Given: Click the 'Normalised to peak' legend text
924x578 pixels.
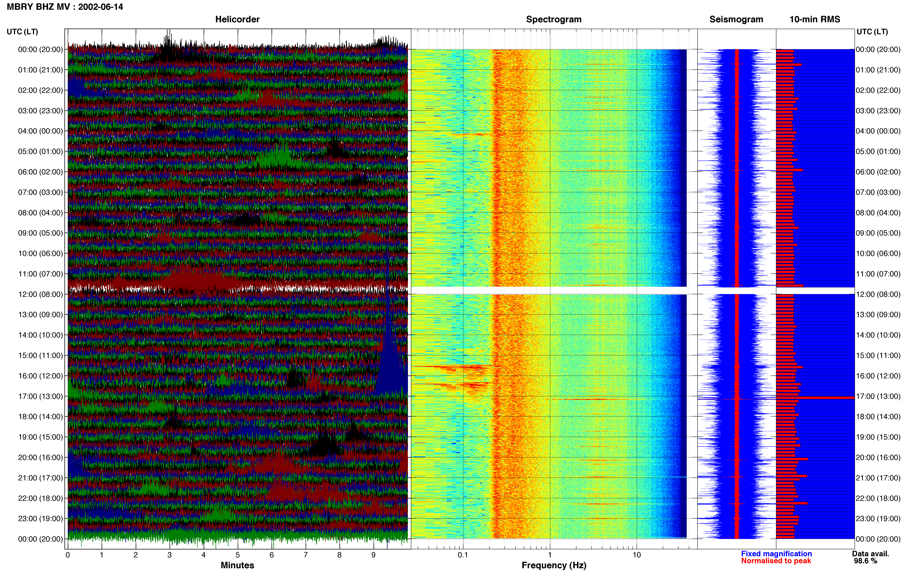Looking at the screenshot, I should pyautogui.click(x=776, y=561).
